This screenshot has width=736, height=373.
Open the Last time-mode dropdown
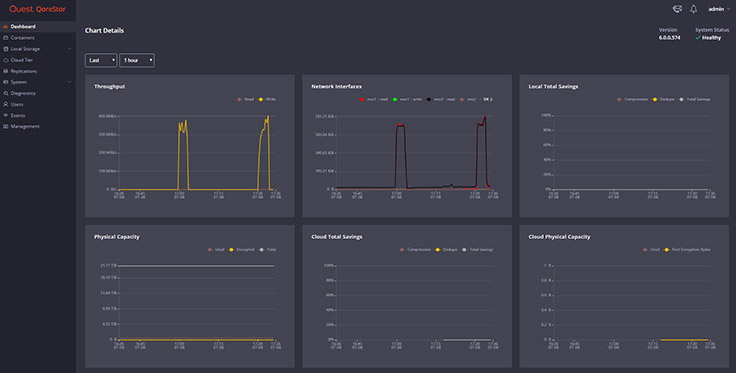[101, 60]
